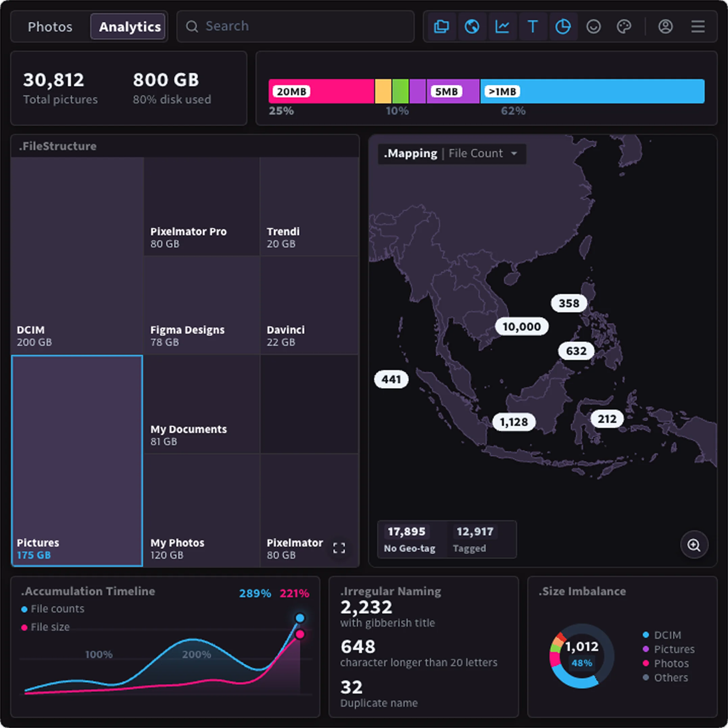Open the File Count mapping dropdown

(x=482, y=154)
